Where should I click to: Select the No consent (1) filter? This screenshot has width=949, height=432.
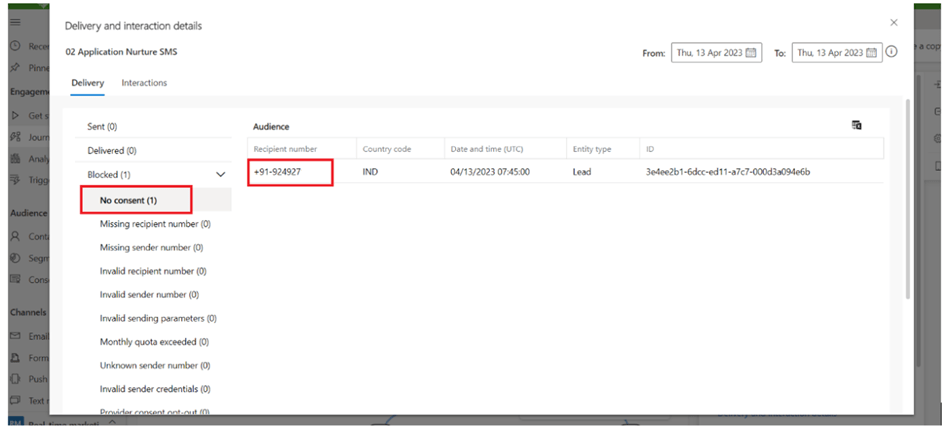128,200
